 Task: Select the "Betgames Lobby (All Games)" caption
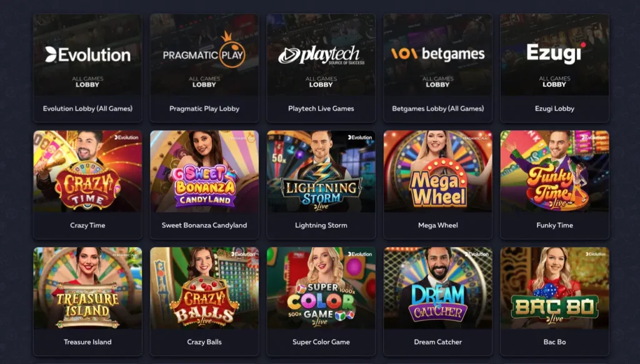coord(438,109)
